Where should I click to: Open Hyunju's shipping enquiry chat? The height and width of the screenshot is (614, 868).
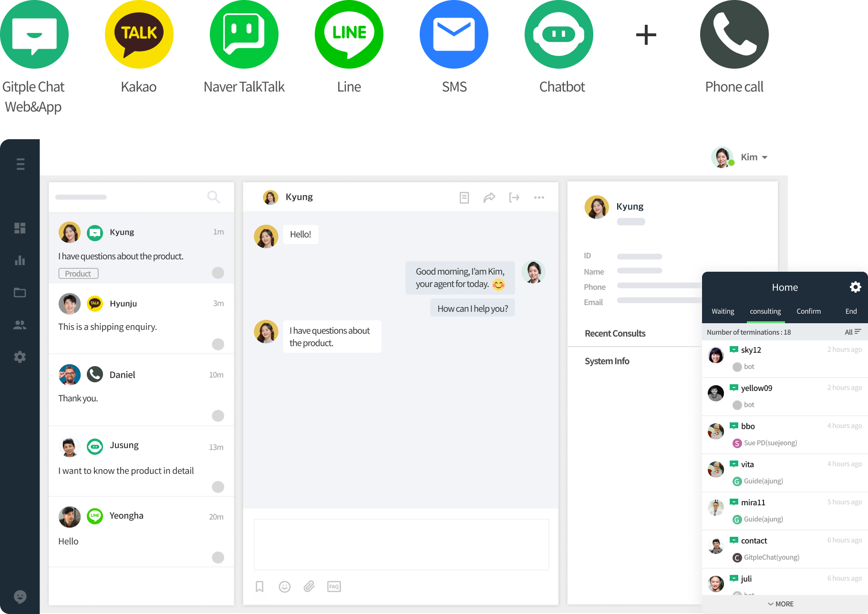141,319
